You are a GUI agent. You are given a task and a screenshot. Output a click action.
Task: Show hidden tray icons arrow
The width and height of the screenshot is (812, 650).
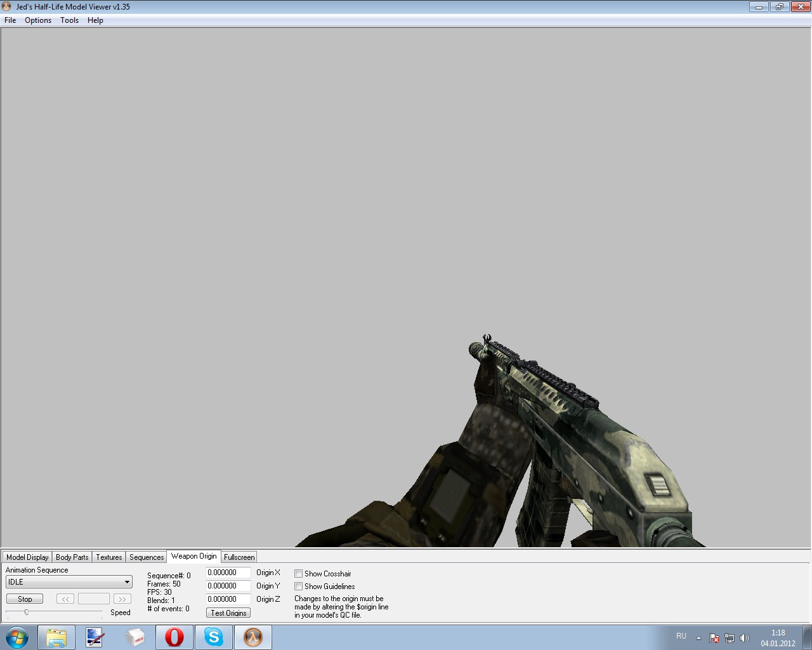698,638
